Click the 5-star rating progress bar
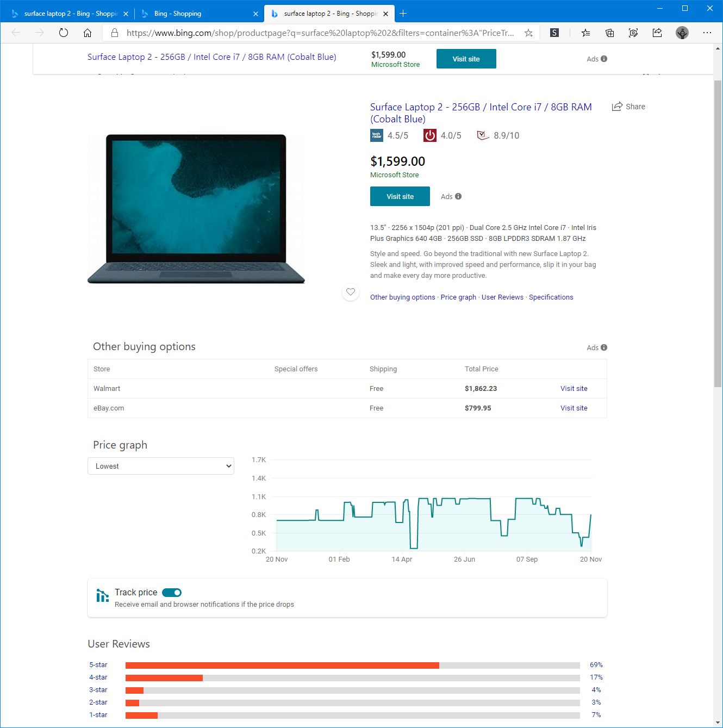Screen dimensions: 723x728 (x=353, y=665)
